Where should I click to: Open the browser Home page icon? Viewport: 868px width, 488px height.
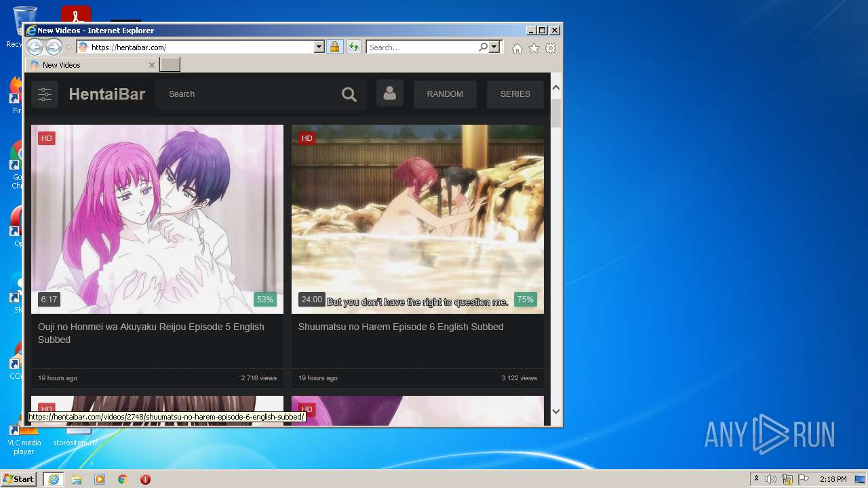(517, 48)
